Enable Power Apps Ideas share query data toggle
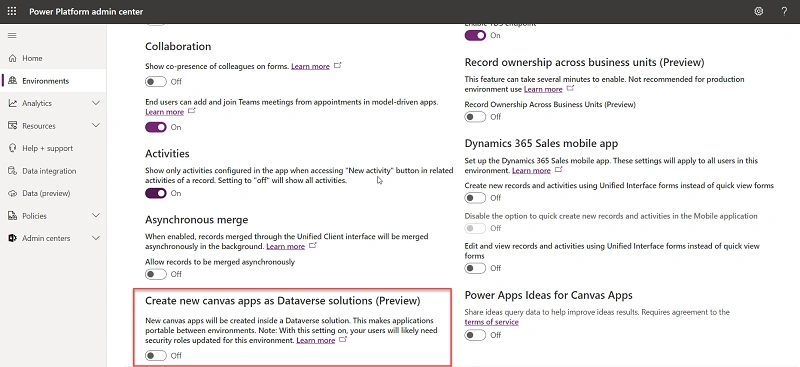 click(475, 335)
